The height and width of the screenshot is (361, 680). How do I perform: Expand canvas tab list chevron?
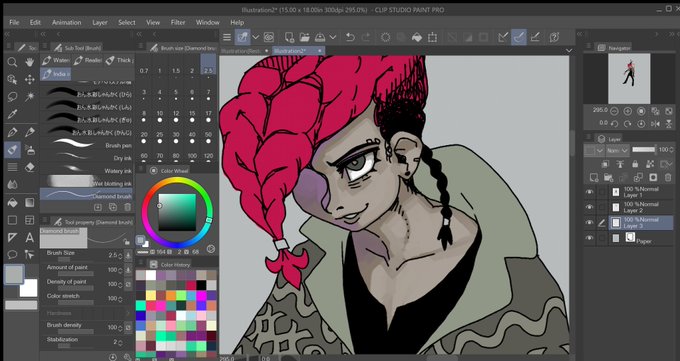[569, 51]
